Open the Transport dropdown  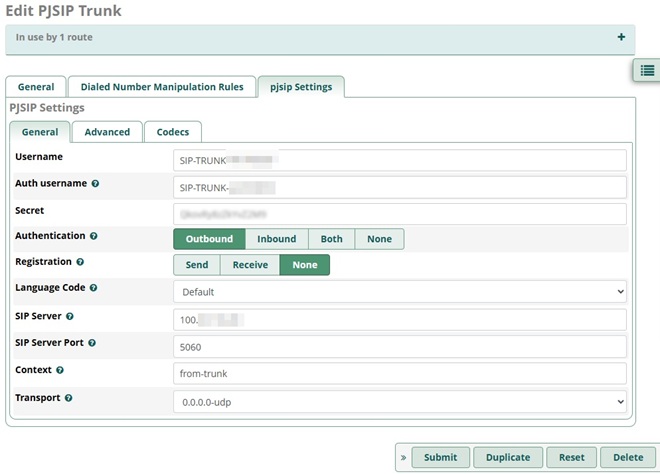pos(399,400)
